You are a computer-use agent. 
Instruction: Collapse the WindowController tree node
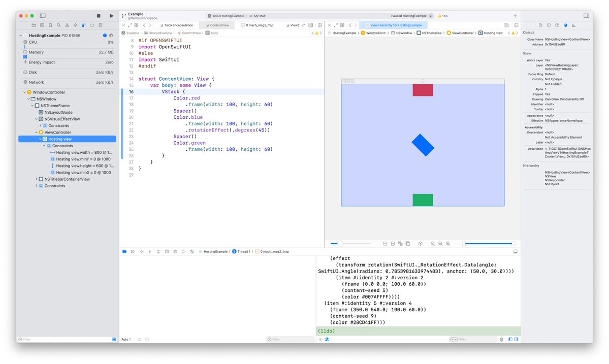coord(24,92)
